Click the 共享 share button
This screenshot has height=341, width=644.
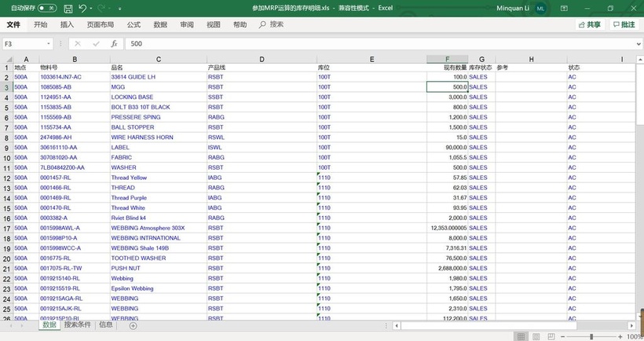[x=589, y=24]
